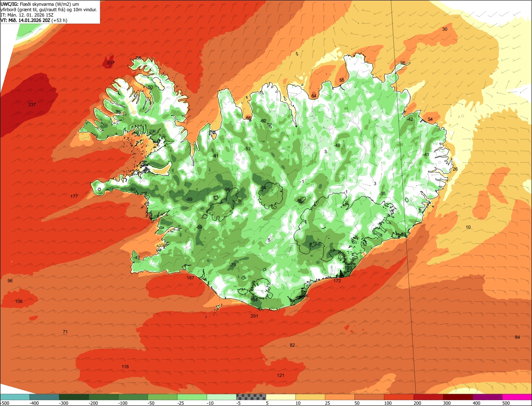Image resolution: width=532 pixels, height=406 pixels.
Task: Click the map value 82
Action: click(292, 345)
